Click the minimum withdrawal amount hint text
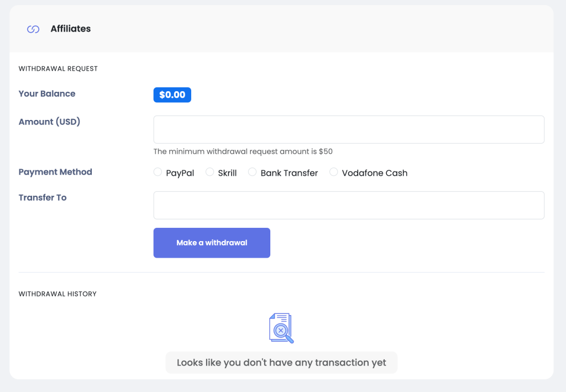 243,151
